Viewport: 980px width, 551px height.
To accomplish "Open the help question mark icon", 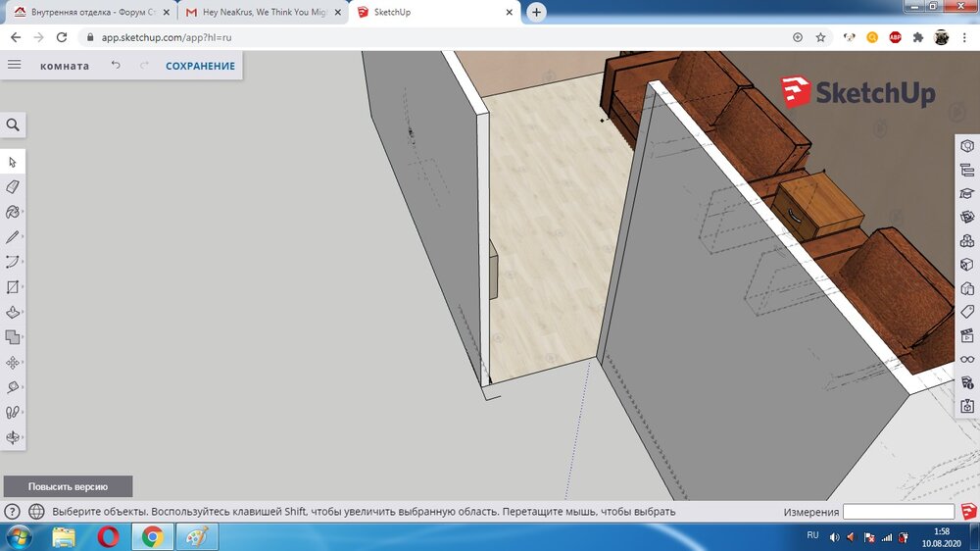I will (12, 512).
